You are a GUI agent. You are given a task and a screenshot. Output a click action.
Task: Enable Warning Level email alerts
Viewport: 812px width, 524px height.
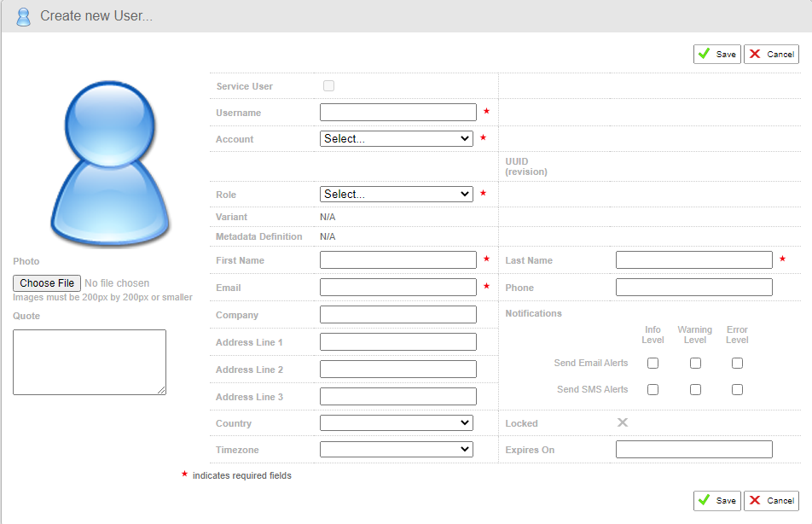pos(695,363)
